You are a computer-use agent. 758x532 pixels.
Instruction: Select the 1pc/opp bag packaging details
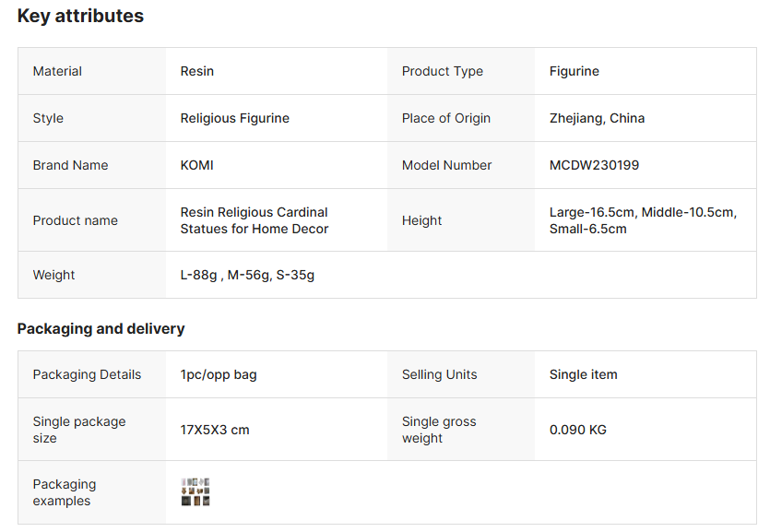[x=219, y=374]
